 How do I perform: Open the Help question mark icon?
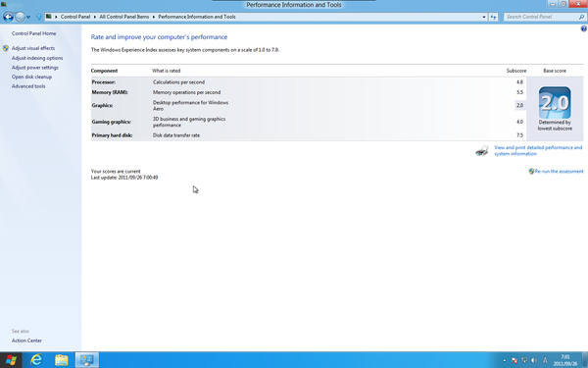click(583, 28)
